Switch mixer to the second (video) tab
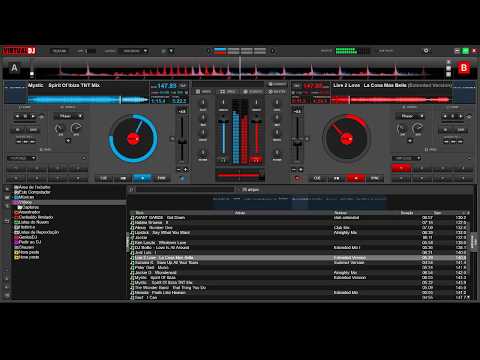The height and width of the screenshot is (360, 480). 228,91
